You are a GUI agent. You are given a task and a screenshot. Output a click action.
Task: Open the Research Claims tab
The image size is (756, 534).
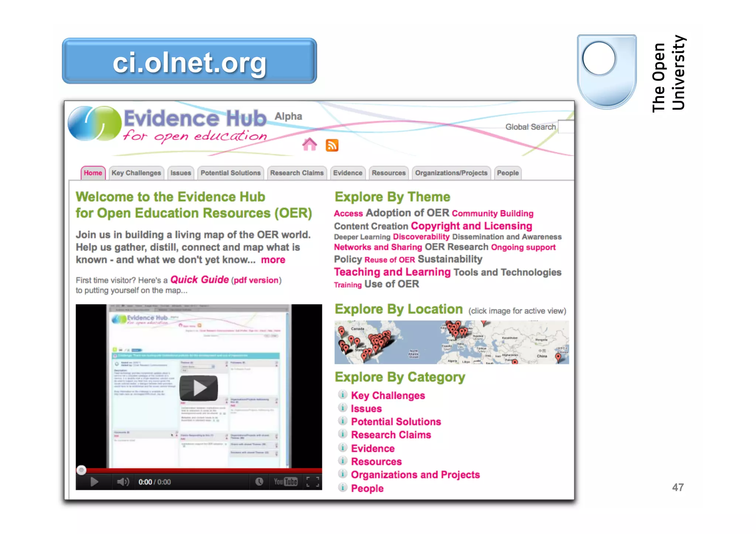(x=297, y=173)
